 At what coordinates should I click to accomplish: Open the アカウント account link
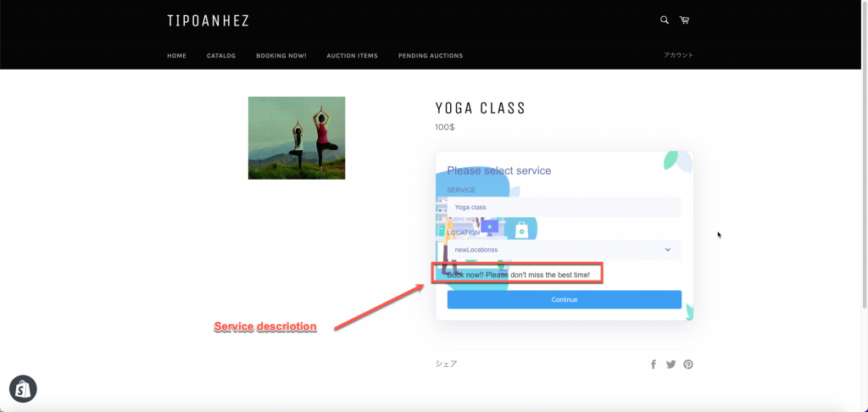[678, 55]
